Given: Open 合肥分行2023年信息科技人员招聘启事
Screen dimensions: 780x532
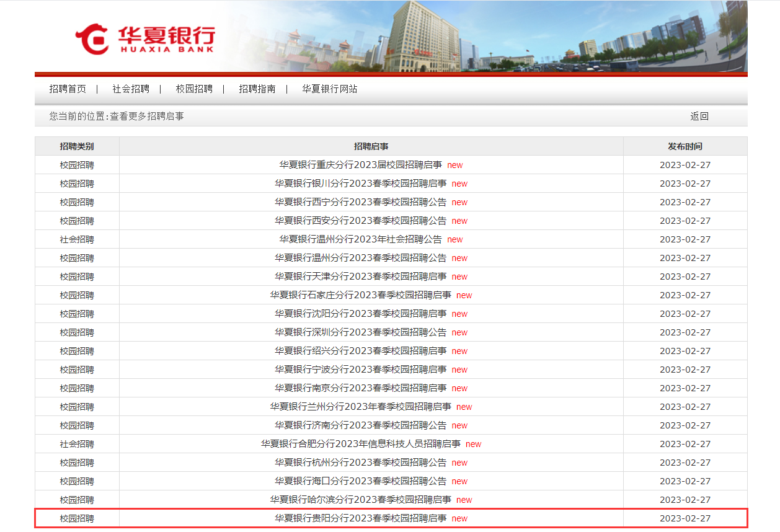Looking at the screenshot, I should point(360,444).
